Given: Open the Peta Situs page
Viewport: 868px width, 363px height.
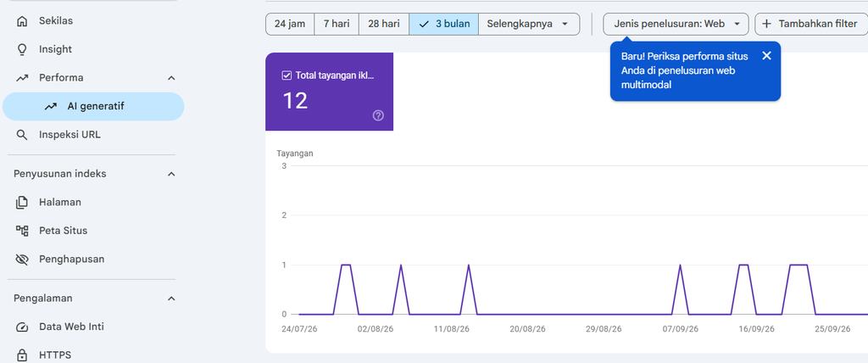Looking at the screenshot, I should click(x=93, y=231).
